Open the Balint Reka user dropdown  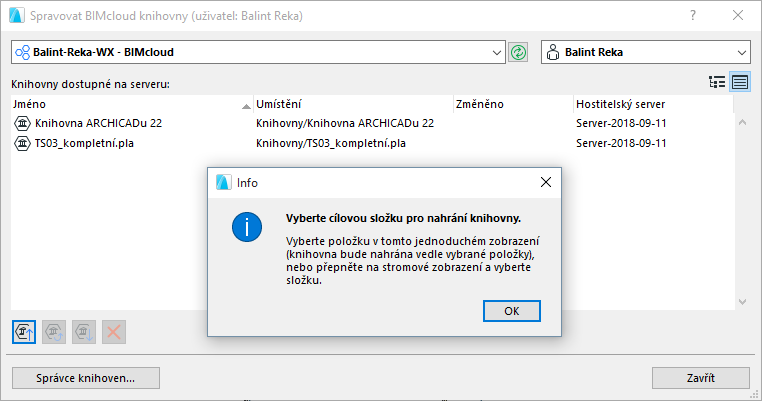coord(646,52)
